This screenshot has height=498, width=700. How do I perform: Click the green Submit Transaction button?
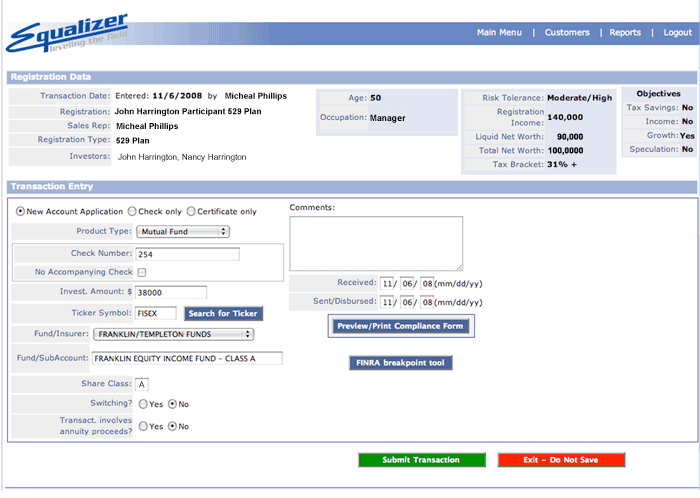pyautogui.click(x=422, y=460)
